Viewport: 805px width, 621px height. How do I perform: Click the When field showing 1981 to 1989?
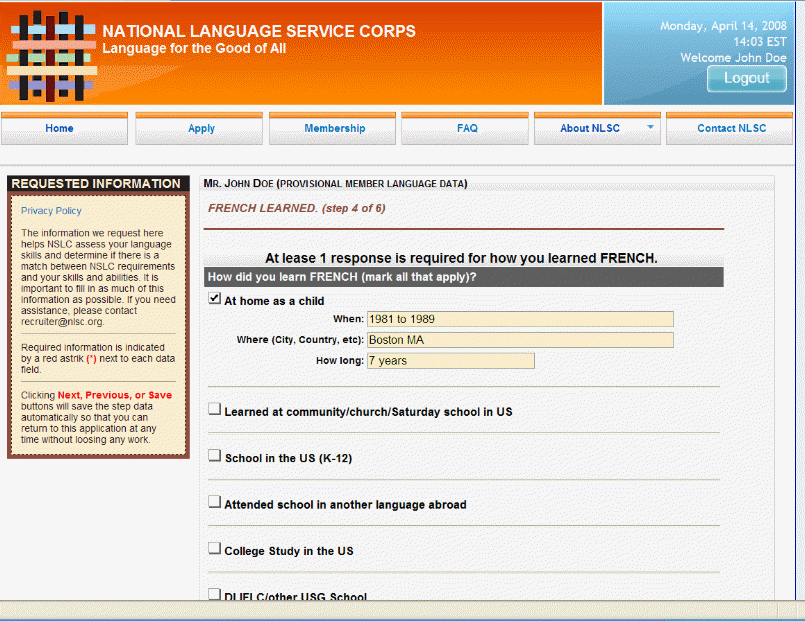click(x=520, y=319)
